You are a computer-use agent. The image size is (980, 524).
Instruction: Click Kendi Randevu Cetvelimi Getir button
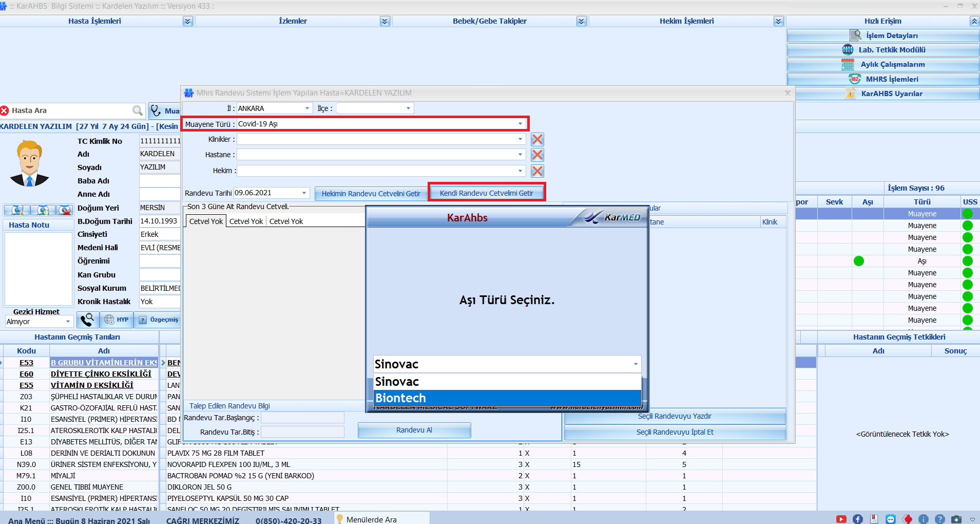[486, 193]
